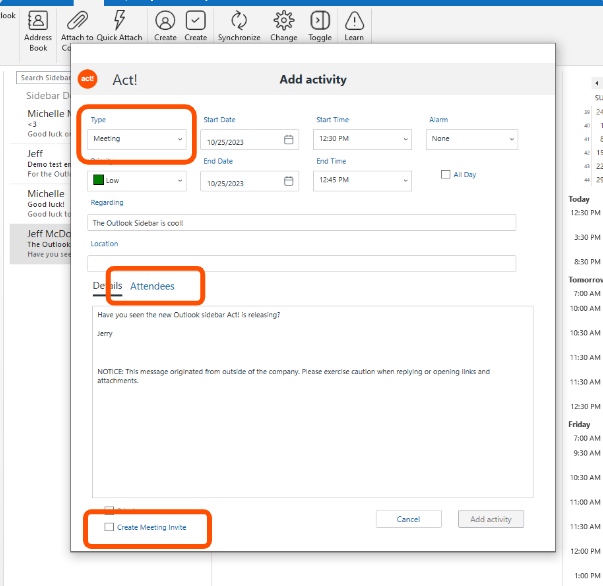Click the Learn warning-triangle icon
This screenshot has height=586, width=603.
(354, 20)
